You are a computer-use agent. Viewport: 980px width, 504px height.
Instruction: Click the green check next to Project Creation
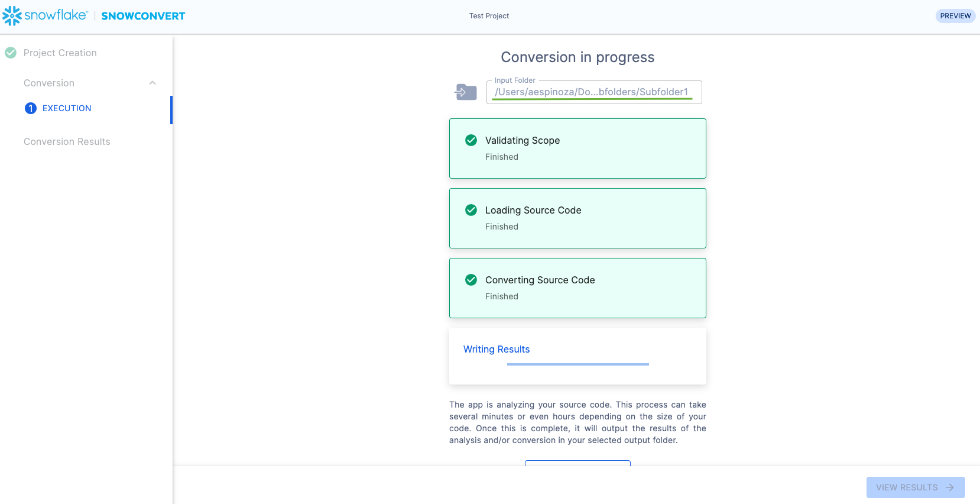pyautogui.click(x=11, y=53)
